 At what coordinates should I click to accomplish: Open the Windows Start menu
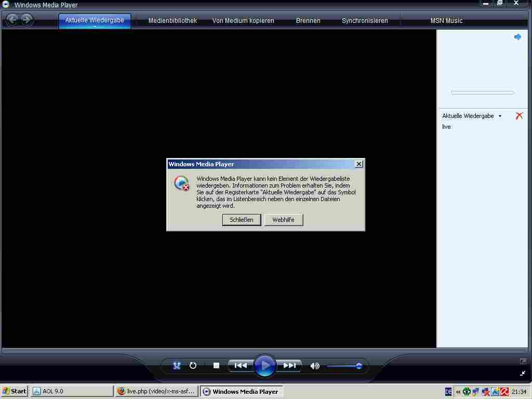[x=14, y=391]
